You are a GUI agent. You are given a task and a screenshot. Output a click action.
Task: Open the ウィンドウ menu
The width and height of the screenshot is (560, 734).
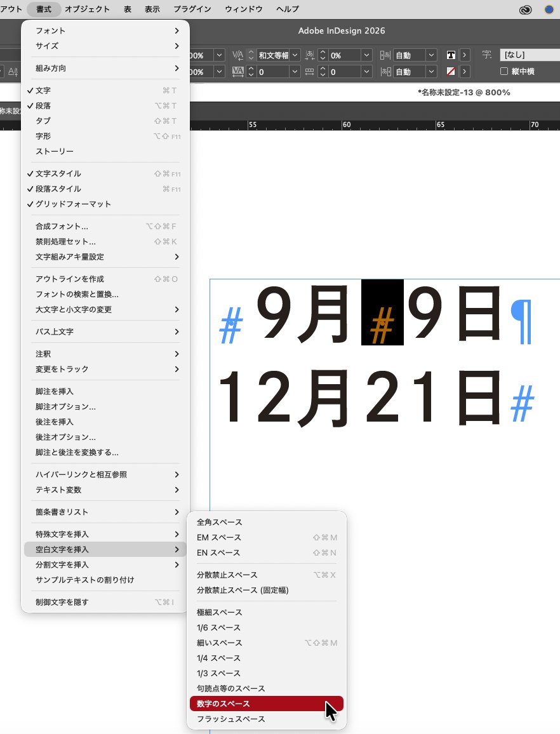point(243,9)
